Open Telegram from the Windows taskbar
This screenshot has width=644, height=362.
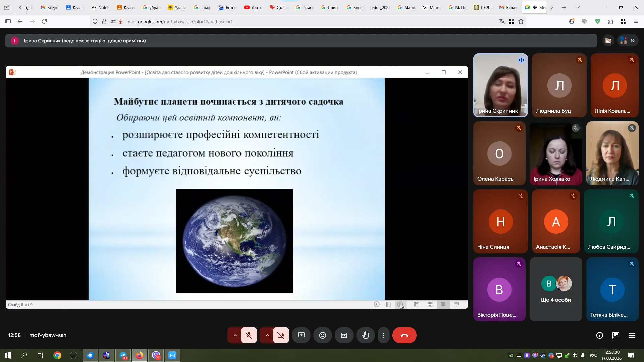(123, 355)
